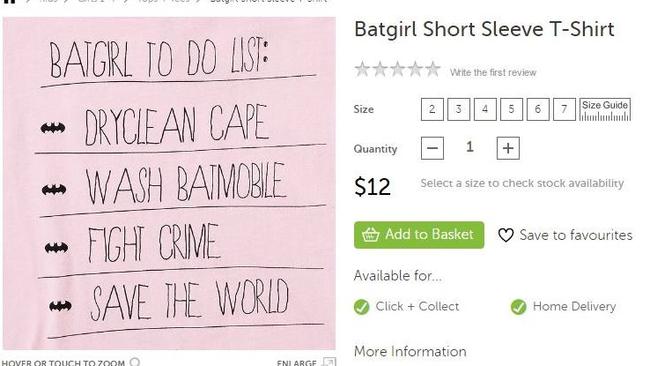Add the Batgirl T-shirt to basket
This screenshot has height=366, width=650.
tap(419, 235)
